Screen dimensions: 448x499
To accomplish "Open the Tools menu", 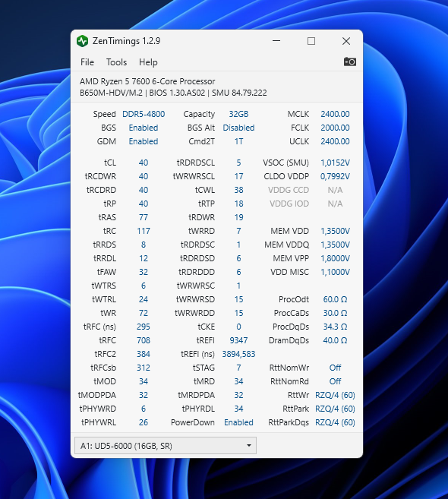I will pyautogui.click(x=116, y=62).
